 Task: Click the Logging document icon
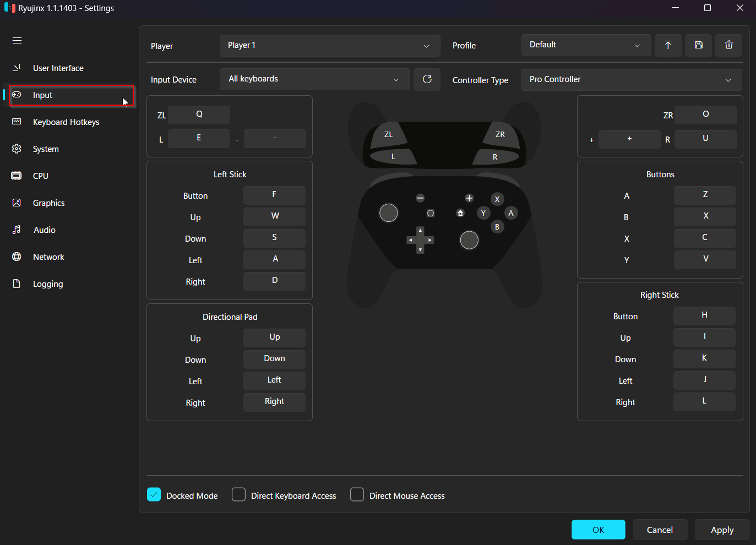[x=17, y=284]
